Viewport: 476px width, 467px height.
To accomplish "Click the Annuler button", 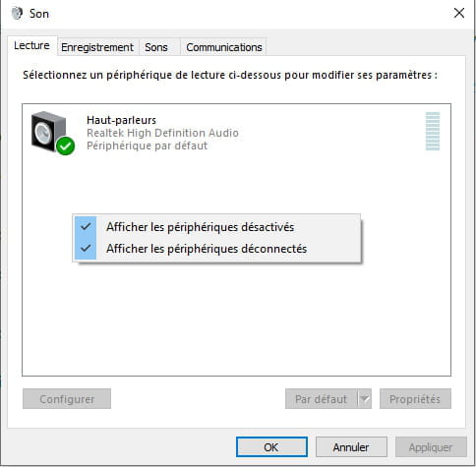I will click(351, 446).
